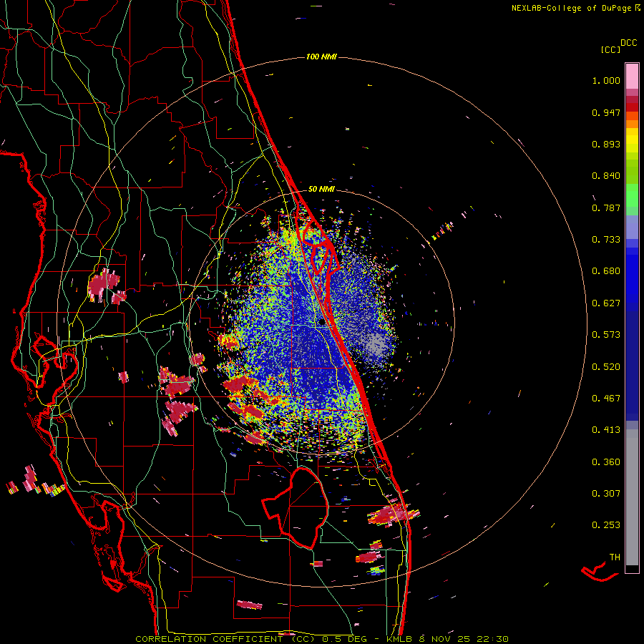This screenshot has height=644, width=644.
Task: Click the CORRELATION COEFFICIENT (CC) caption text
Action: (225, 639)
